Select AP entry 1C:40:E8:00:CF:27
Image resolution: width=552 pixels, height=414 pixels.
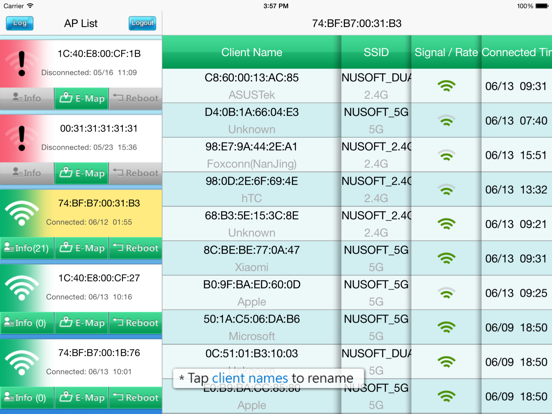[81, 288]
